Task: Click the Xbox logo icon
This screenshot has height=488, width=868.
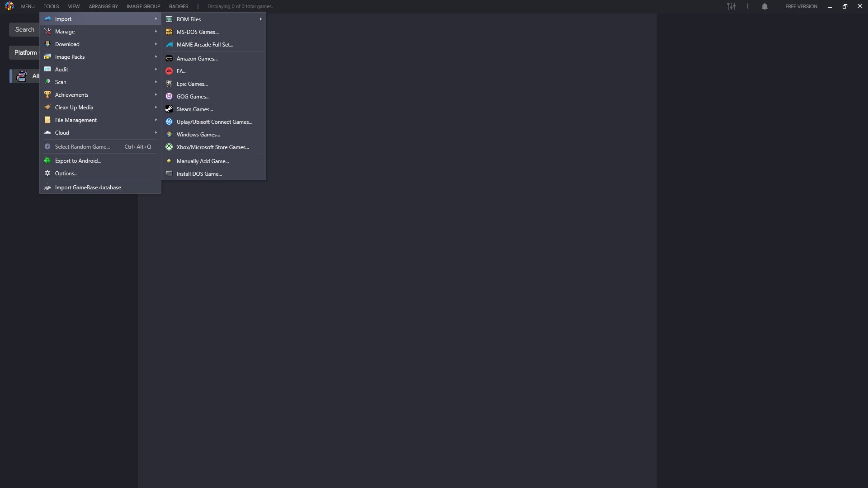Action: 169,147
